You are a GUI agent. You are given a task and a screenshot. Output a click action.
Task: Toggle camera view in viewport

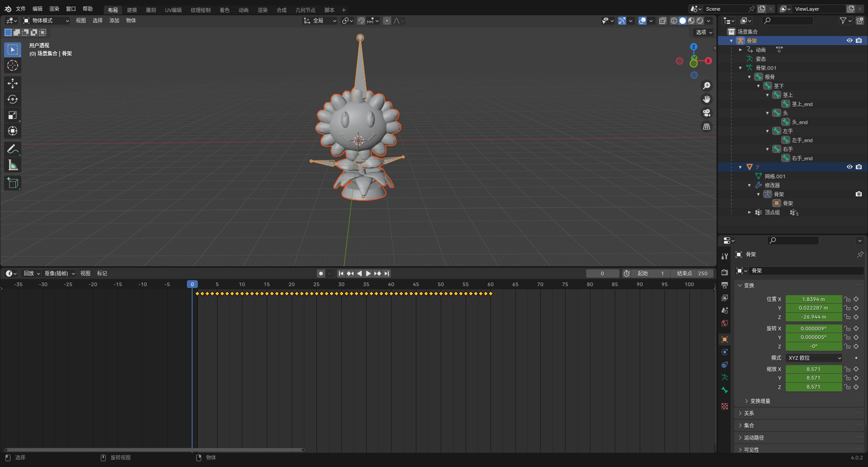pyautogui.click(x=707, y=113)
